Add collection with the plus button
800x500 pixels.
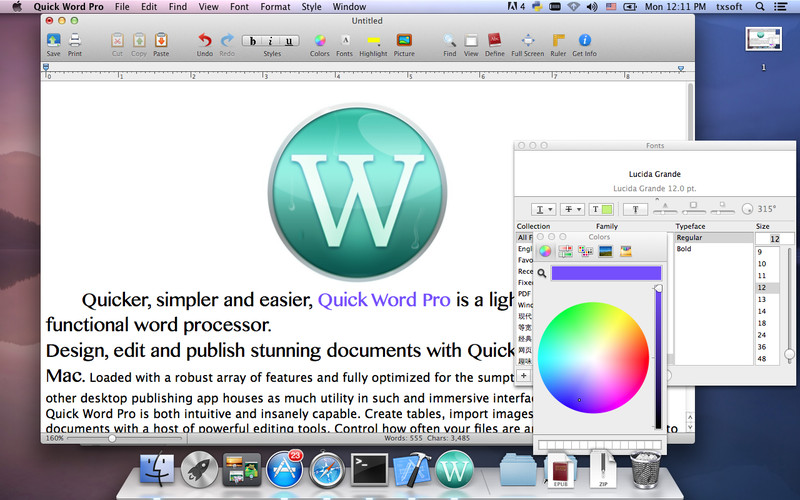(x=523, y=376)
